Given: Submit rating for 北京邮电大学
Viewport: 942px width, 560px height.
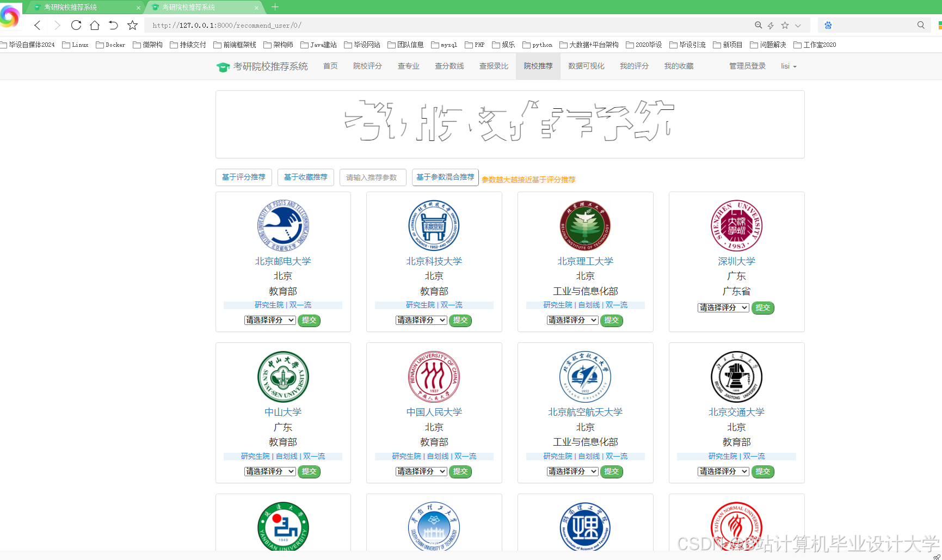Looking at the screenshot, I should 309,320.
